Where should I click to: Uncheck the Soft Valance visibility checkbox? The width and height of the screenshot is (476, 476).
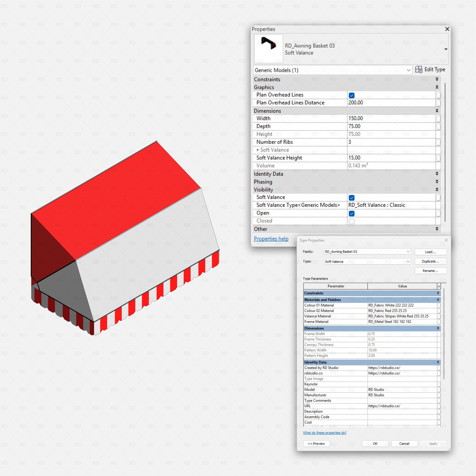coord(352,198)
